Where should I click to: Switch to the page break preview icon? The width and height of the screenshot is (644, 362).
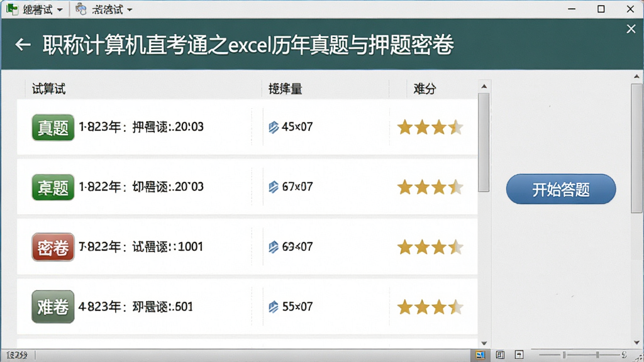pos(519,354)
